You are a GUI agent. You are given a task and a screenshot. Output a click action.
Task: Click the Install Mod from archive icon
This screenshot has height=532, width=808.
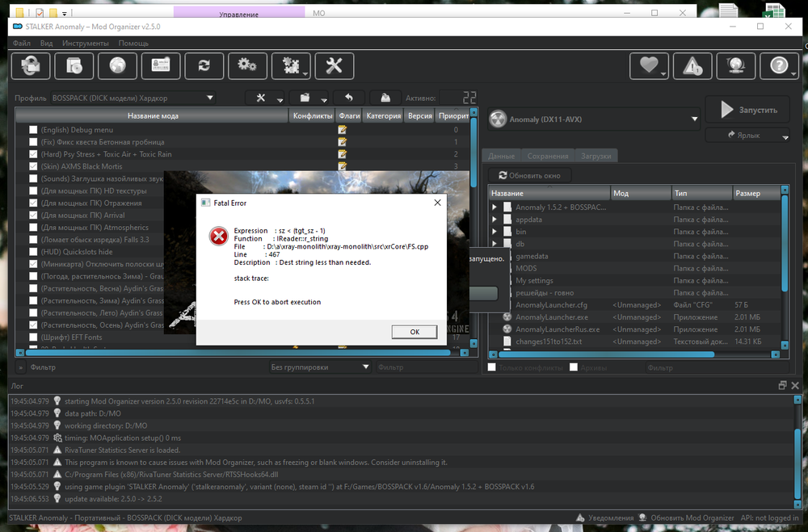pos(30,65)
